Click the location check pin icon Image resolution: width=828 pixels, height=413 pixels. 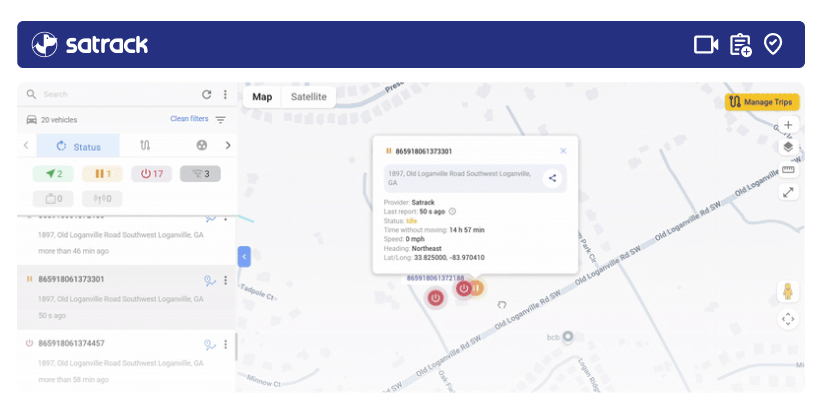point(772,44)
